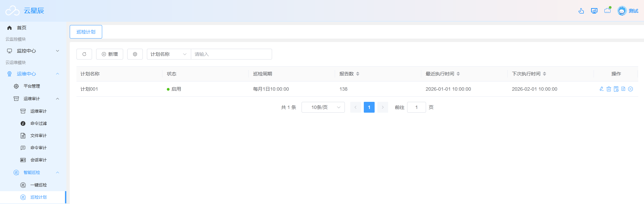Sort by 最近执行时间 column
644x204 pixels.
pos(458,74)
